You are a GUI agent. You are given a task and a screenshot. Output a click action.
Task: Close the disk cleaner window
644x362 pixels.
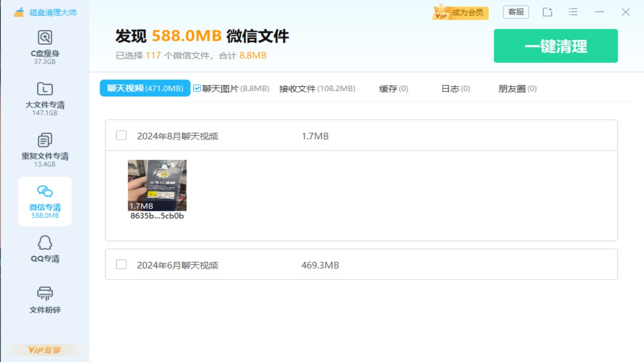coord(625,12)
